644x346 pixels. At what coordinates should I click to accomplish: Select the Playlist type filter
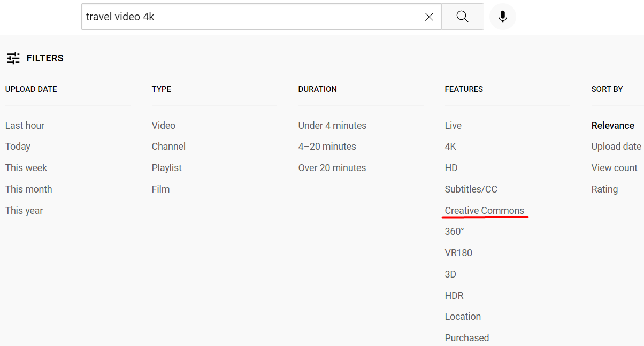point(167,168)
